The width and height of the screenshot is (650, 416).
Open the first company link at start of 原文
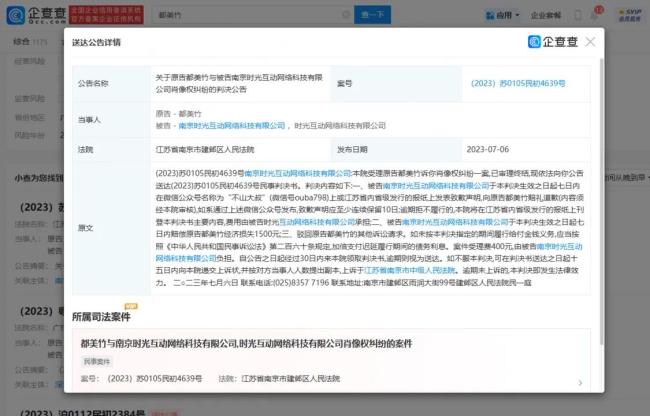coord(298,173)
